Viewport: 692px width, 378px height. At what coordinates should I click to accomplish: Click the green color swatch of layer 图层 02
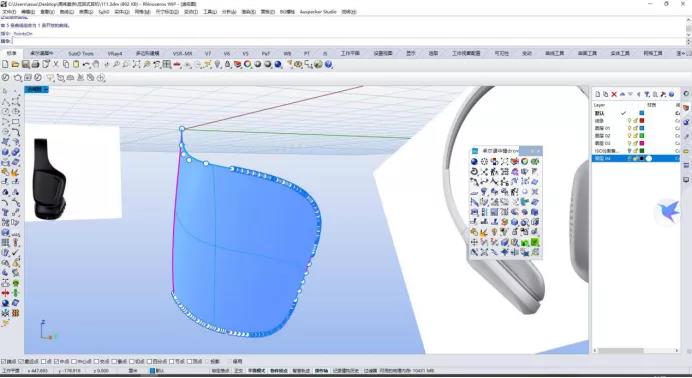(x=642, y=135)
